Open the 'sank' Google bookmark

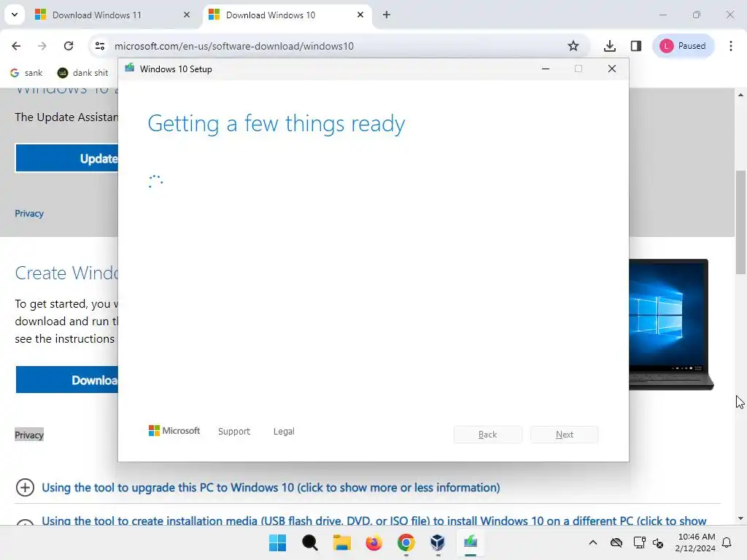(27, 72)
